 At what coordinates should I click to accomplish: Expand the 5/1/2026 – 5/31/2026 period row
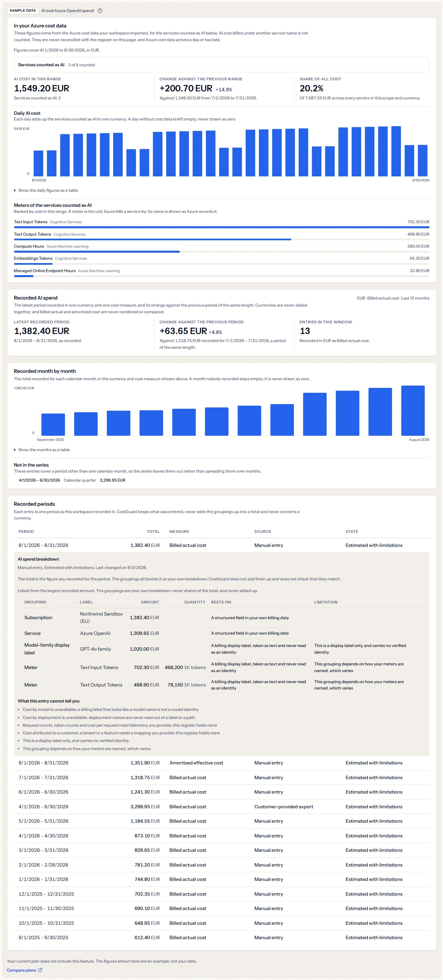click(222, 821)
